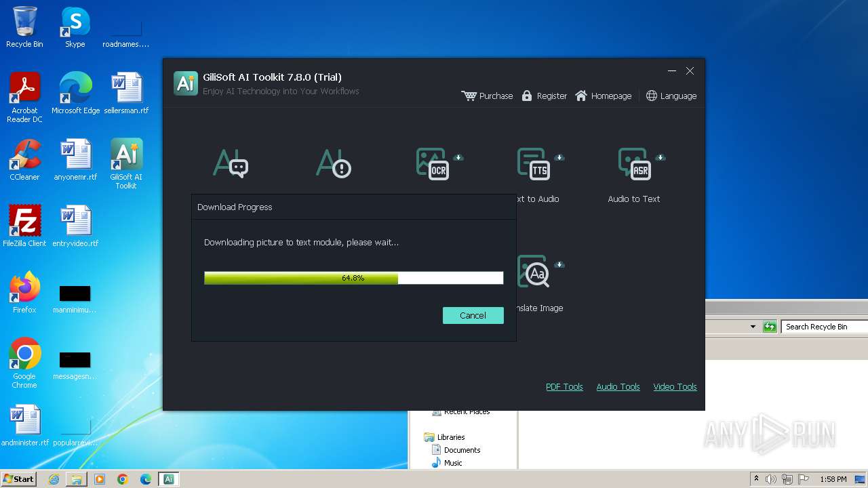This screenshot has width=868, height=488.
Task: Minimize the GiliSoft AI Toolkit window
Action: [x=672, y=70]
